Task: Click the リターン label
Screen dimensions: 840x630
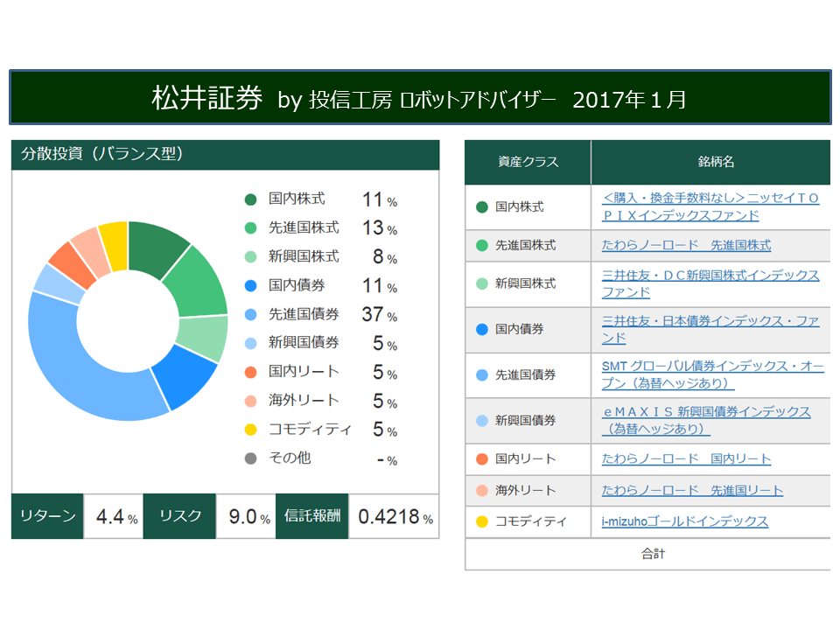Action: point(47,516)
